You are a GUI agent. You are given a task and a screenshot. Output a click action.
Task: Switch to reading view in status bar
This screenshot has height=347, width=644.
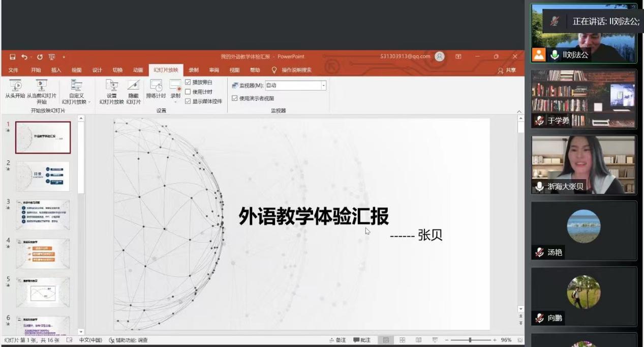(x=418, y=340)
